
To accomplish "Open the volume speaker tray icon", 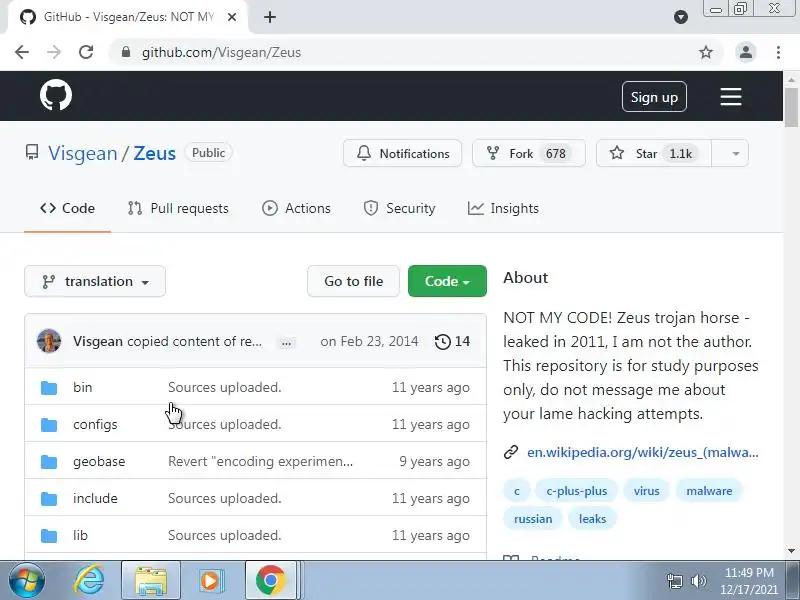I will (x=698, y=581).
